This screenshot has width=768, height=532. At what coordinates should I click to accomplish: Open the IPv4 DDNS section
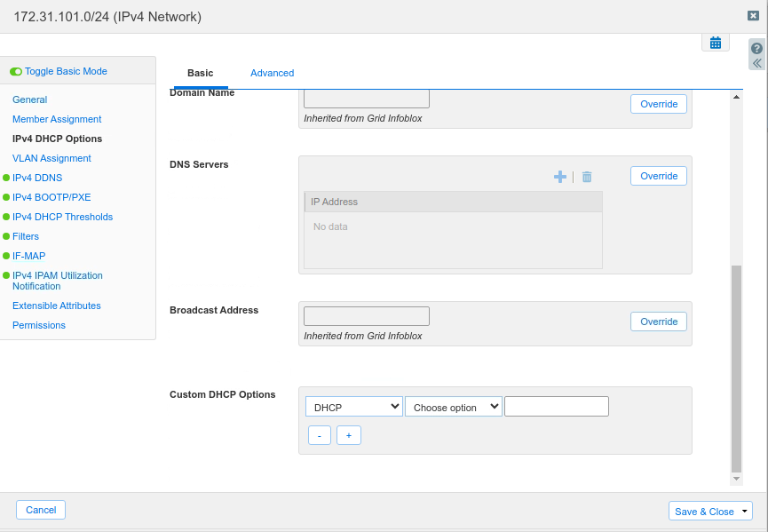pyautogui.click(x=37, y=178)
